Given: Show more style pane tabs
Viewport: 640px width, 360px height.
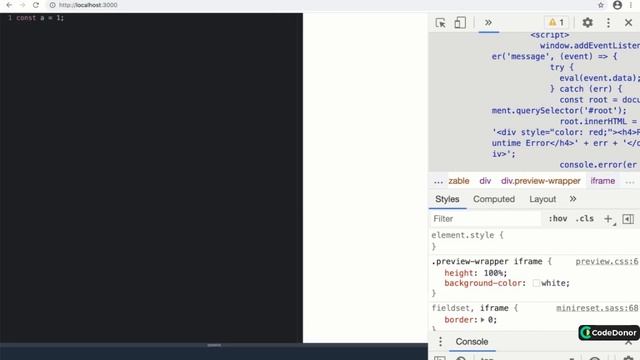Looking at the screenshot, I should pos(573,199).
